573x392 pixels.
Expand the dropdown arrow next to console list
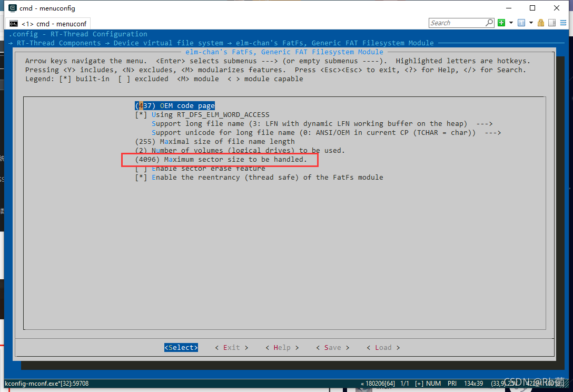click(531, 23)
